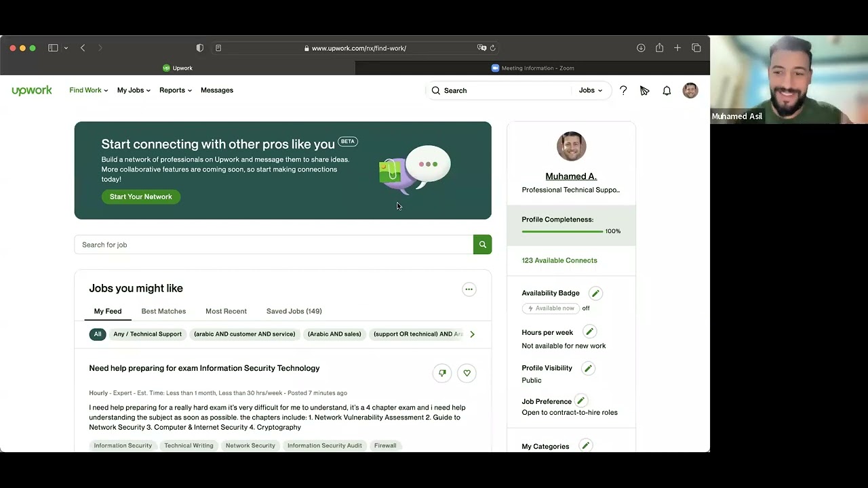Open the Information Security Technology job title
Screen dimensions: 868x488
point(204,368)
